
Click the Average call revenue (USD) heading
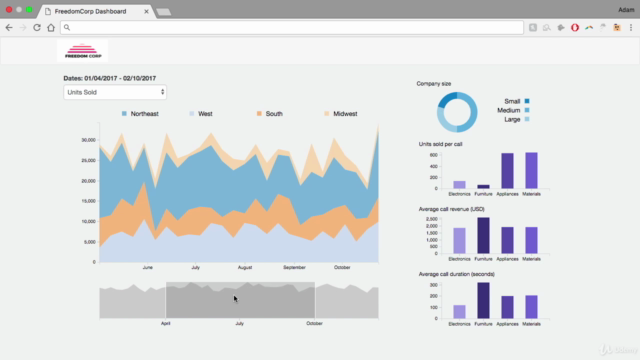pos(451,209)
